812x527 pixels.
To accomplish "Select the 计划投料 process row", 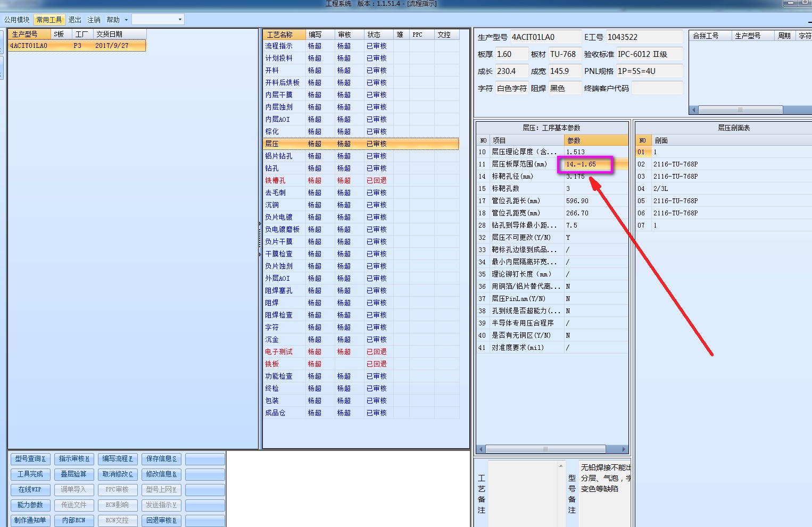I will pos(361,58).
